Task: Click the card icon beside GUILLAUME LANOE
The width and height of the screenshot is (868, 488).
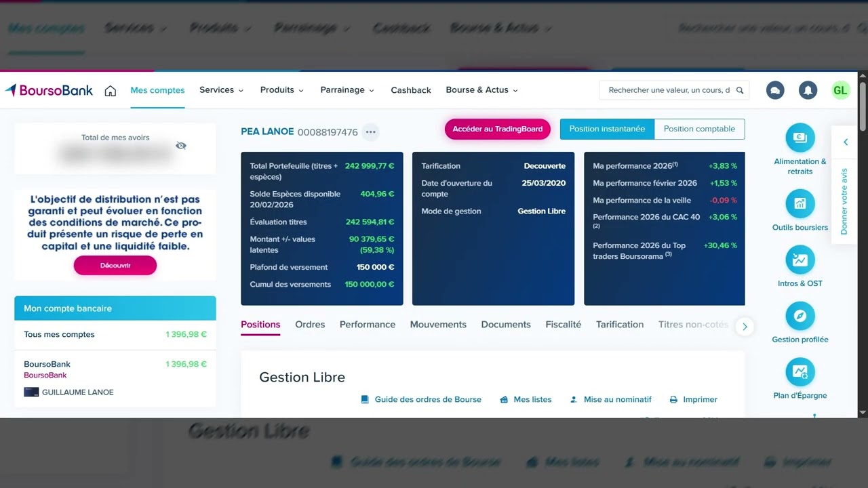Action: 31,392
